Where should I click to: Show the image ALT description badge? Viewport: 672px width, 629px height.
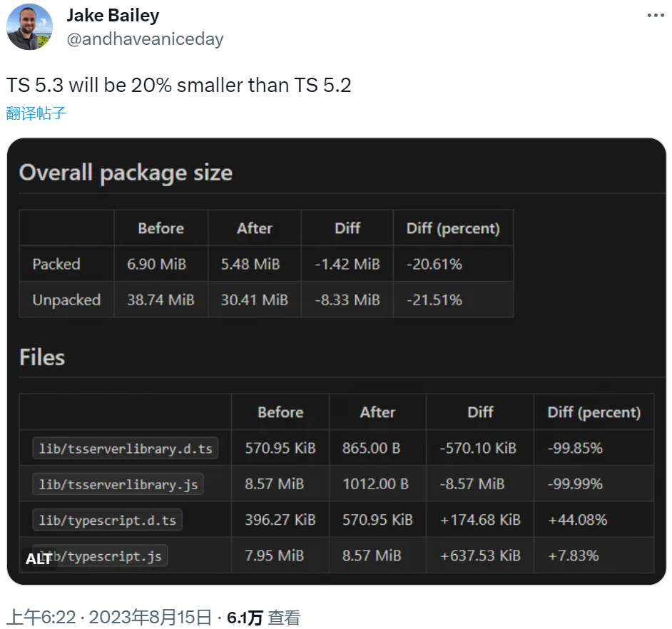pyautogui.click(x=38, y=558)
